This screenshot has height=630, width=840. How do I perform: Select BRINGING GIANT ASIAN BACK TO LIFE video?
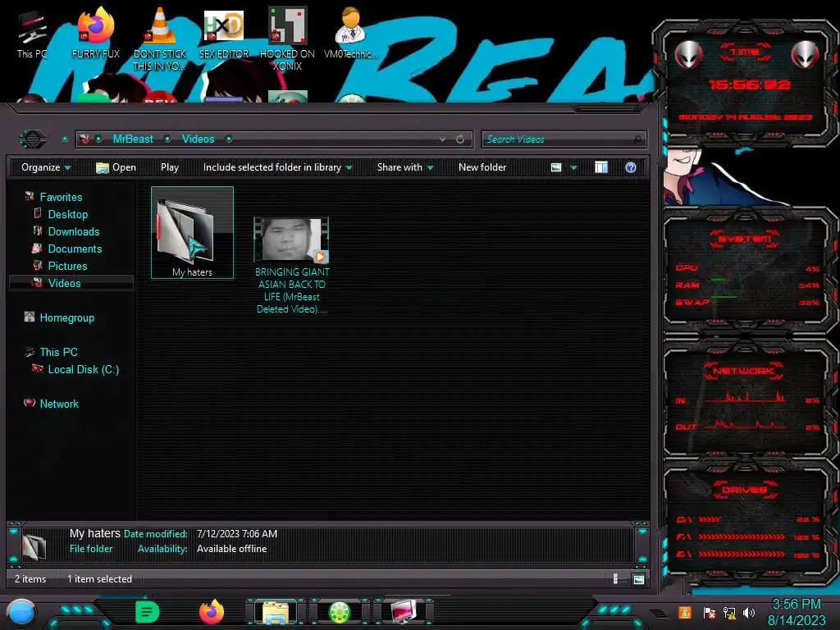click(x=291, y=266)
